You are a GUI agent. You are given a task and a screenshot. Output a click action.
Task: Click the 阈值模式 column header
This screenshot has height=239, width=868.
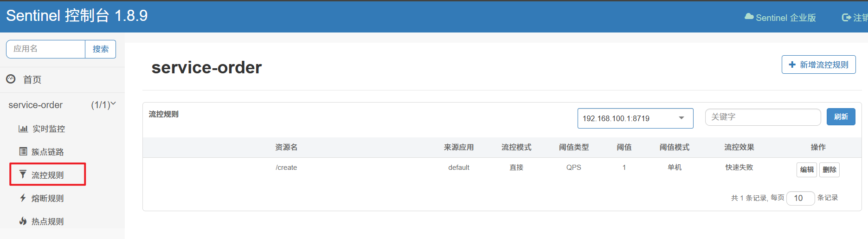[674, 147]
